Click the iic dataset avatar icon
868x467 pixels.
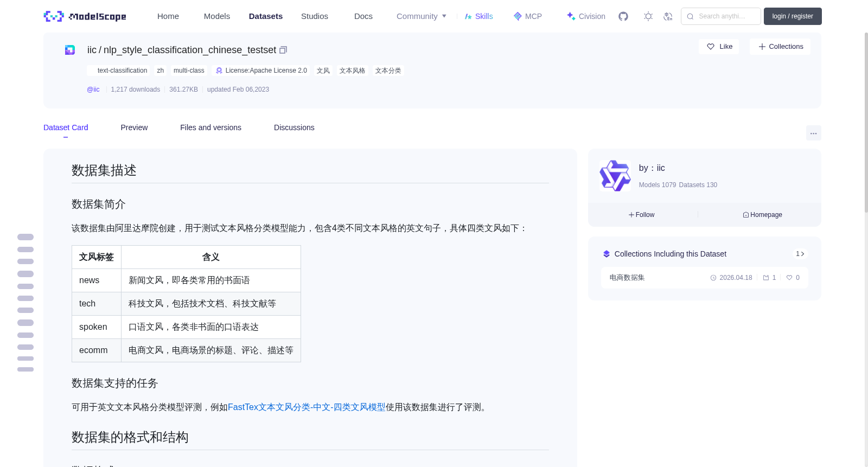tap(70, 50)
